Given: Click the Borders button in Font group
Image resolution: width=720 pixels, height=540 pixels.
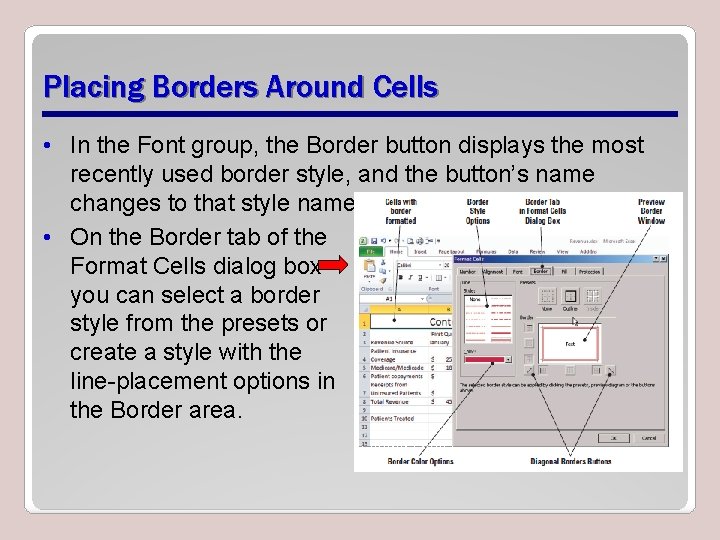Looking at the screenshot, I should point(439,277).
